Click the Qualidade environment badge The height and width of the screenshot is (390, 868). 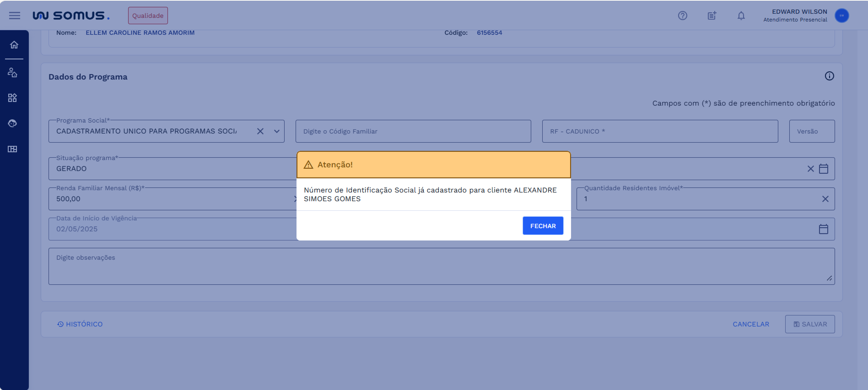coord(148,16)
